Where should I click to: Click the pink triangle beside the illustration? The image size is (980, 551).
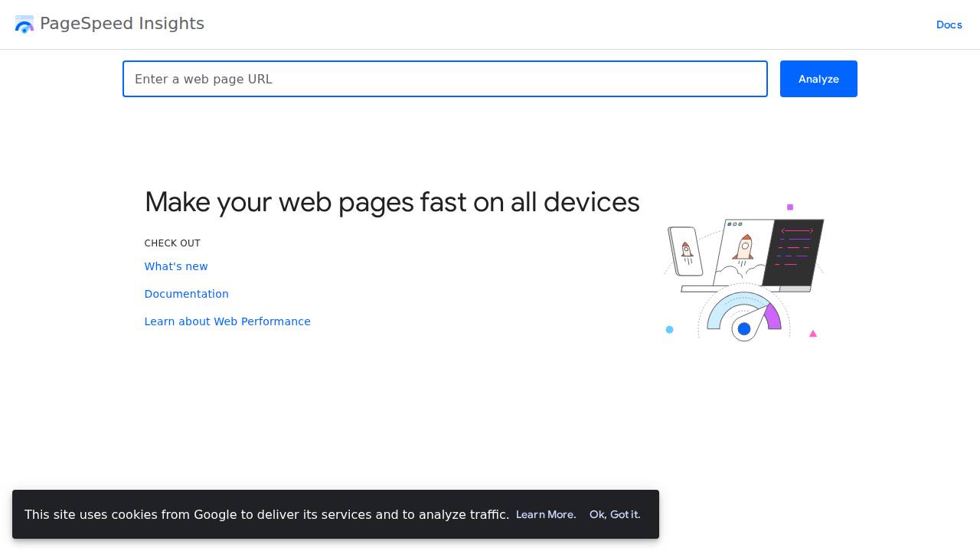[x=813, y=334]
